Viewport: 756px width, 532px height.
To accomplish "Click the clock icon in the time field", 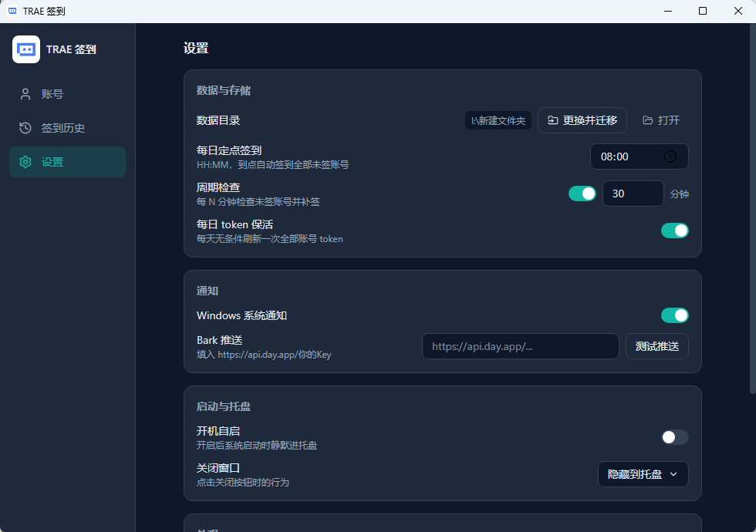I will tap(670, 157).
